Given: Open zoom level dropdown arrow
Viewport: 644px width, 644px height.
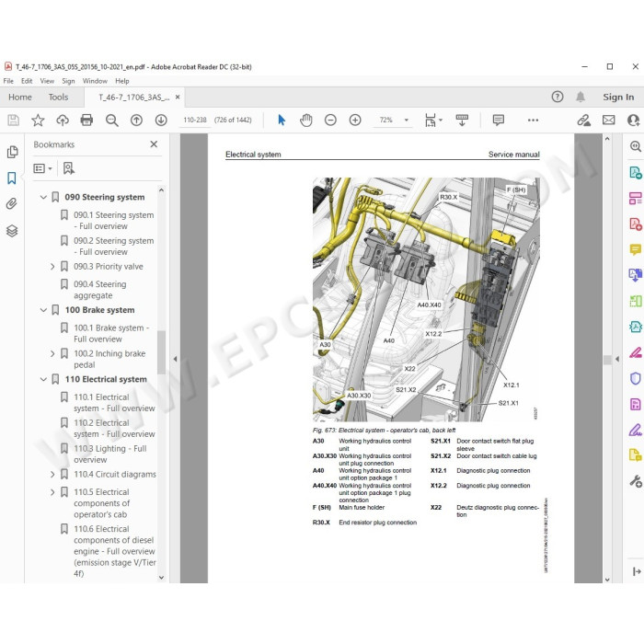Looking at the screenshot, I should tap(407, 120).
